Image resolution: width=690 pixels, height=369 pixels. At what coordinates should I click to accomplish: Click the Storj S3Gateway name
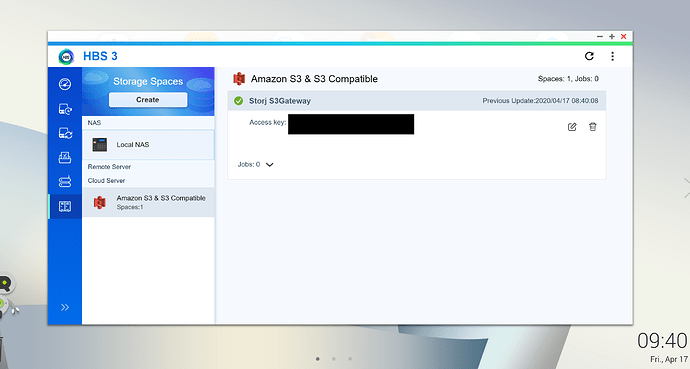click(280, 101)
